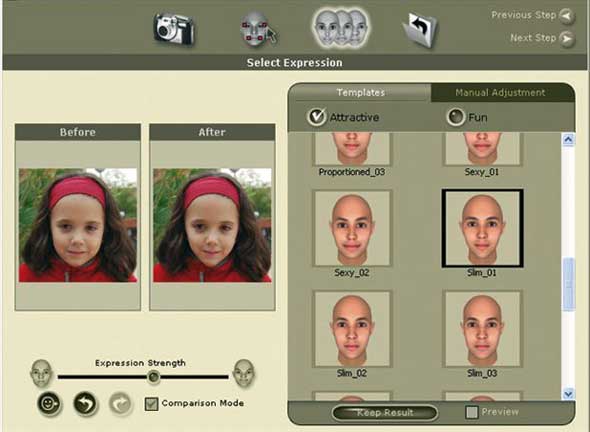Select the Sexy_02 template thumbnail

352,228
